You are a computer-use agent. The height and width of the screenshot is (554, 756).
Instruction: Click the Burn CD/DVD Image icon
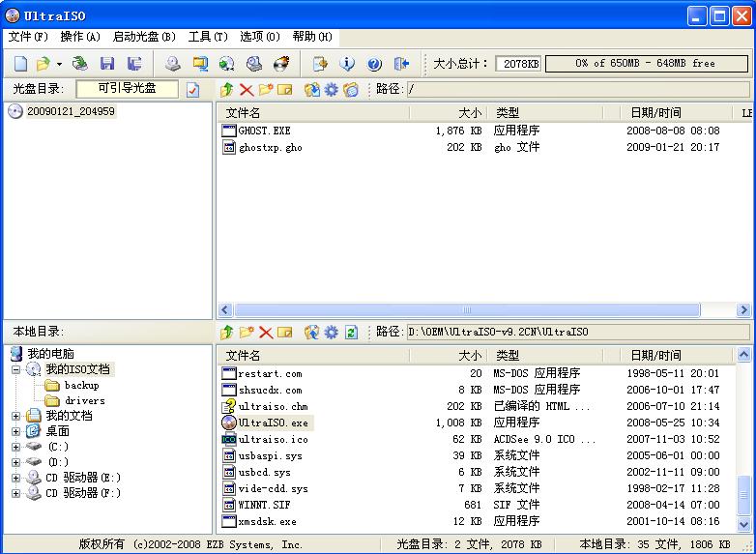coord(281,63)
